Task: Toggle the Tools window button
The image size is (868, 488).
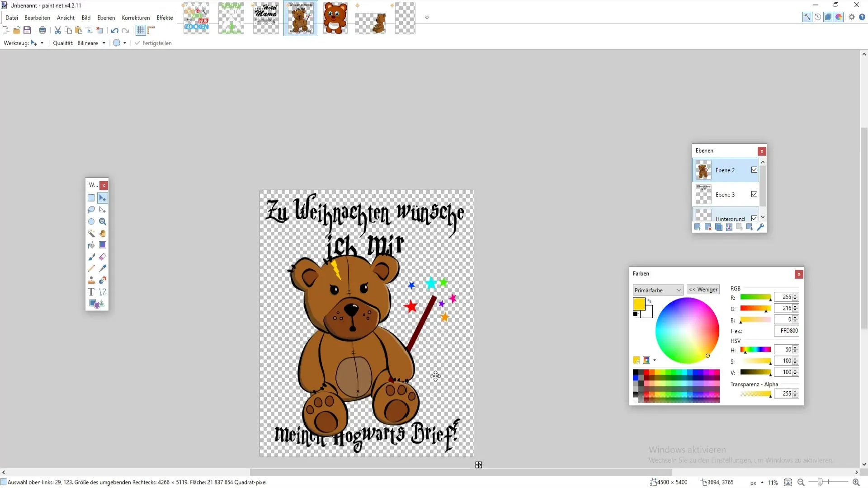Action: point(807,17)
